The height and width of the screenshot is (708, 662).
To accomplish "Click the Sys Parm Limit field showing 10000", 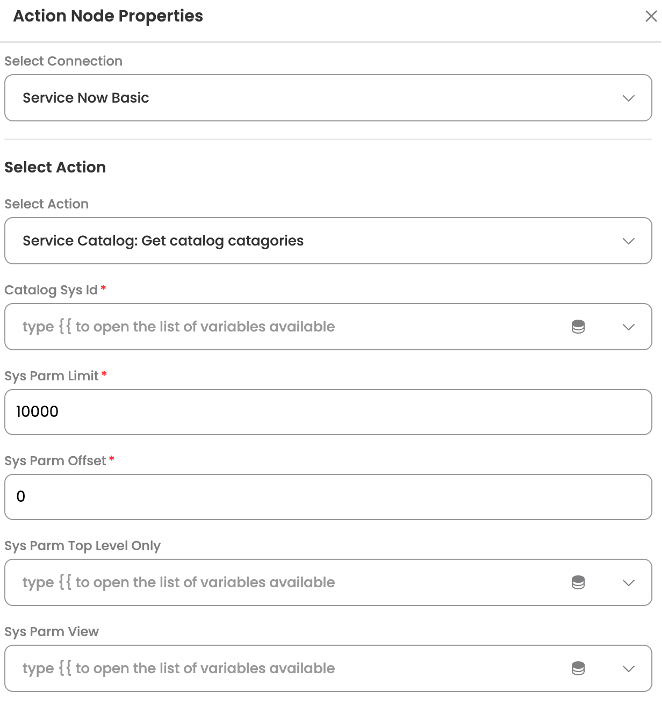I will (x=328, y=412).
